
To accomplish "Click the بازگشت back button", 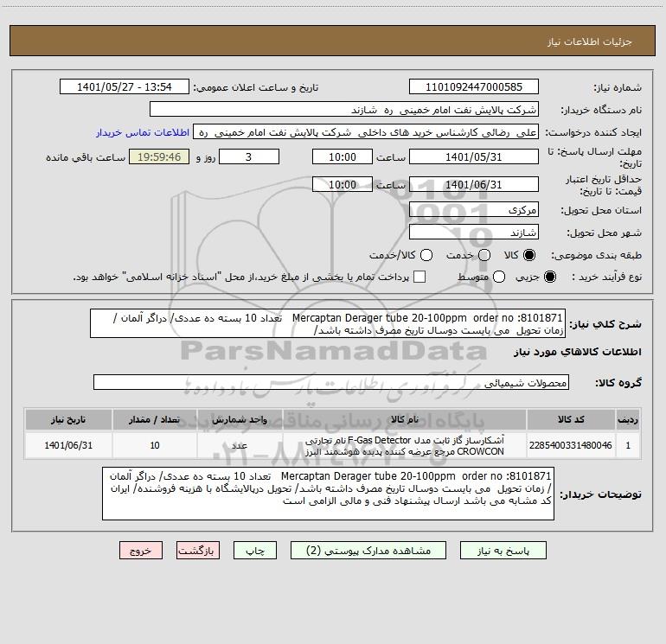I will coord(198,550).
